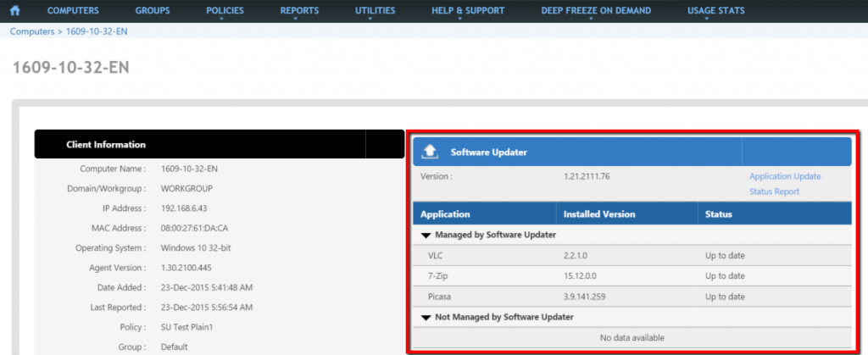Open the GROUPS menu
This screenshot has height=355, width=868.
(x=153, y=10)
